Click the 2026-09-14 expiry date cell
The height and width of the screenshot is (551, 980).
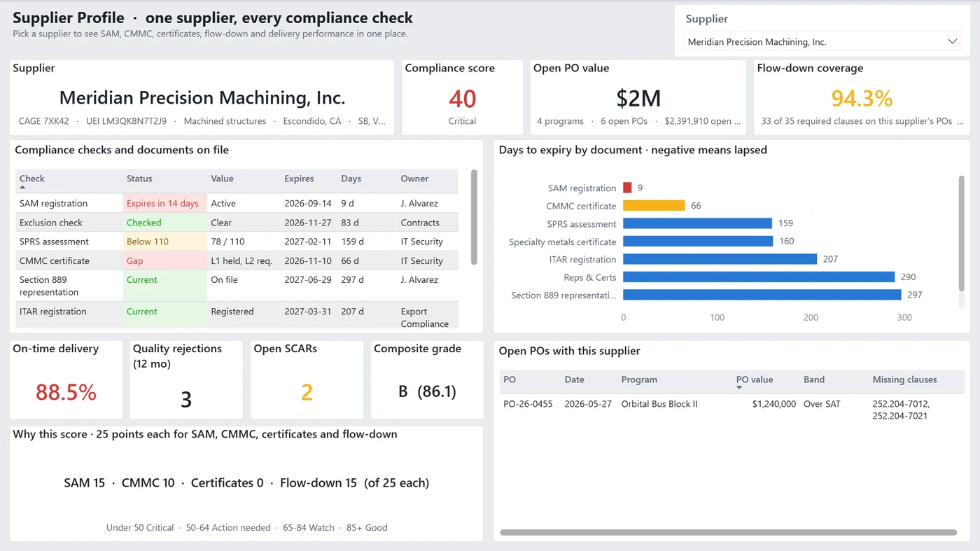pyautogui.click(x=308, y=204)
